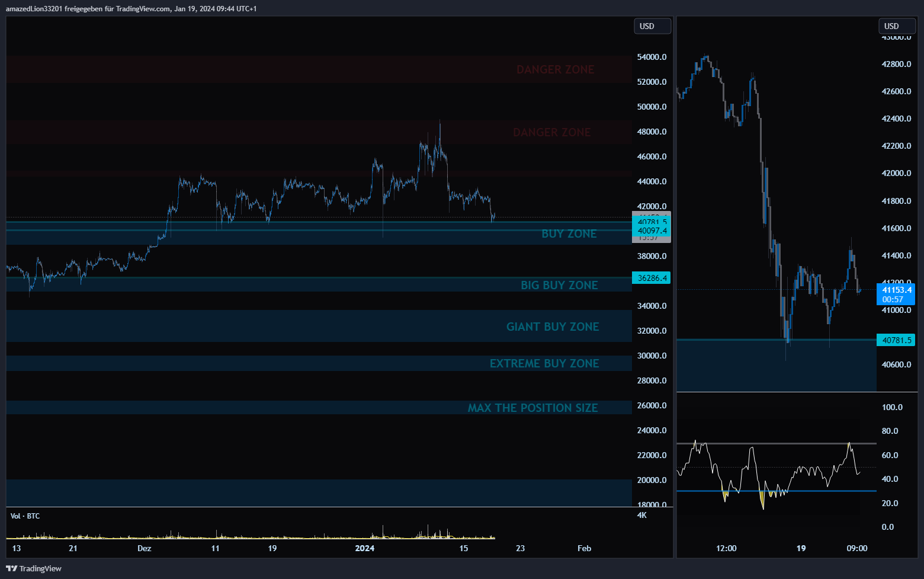
Task: Click the 48000.0 price axis label
Action: pyautogui.click(x=652, y=132)
